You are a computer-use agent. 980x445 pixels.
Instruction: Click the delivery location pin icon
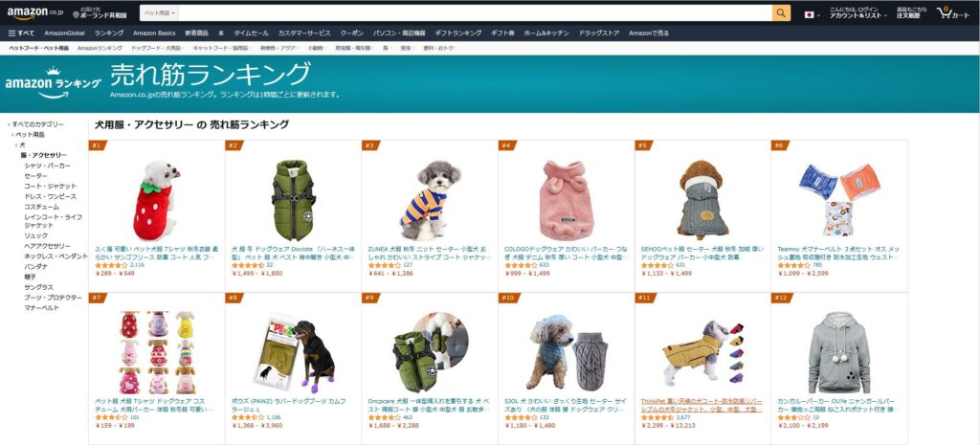click(76, 14)
